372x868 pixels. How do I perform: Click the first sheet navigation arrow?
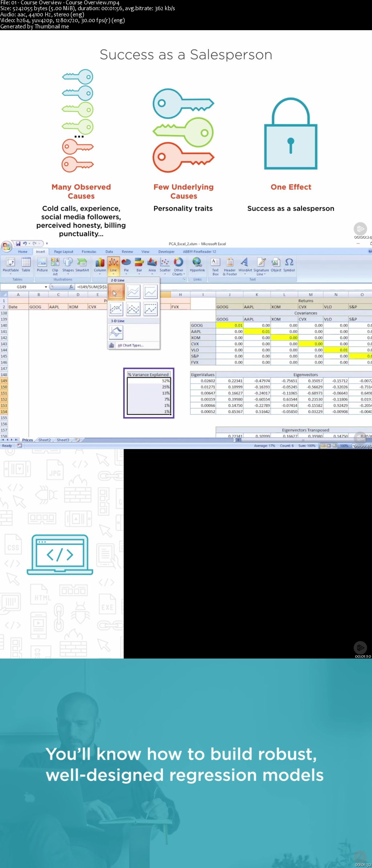3,440
